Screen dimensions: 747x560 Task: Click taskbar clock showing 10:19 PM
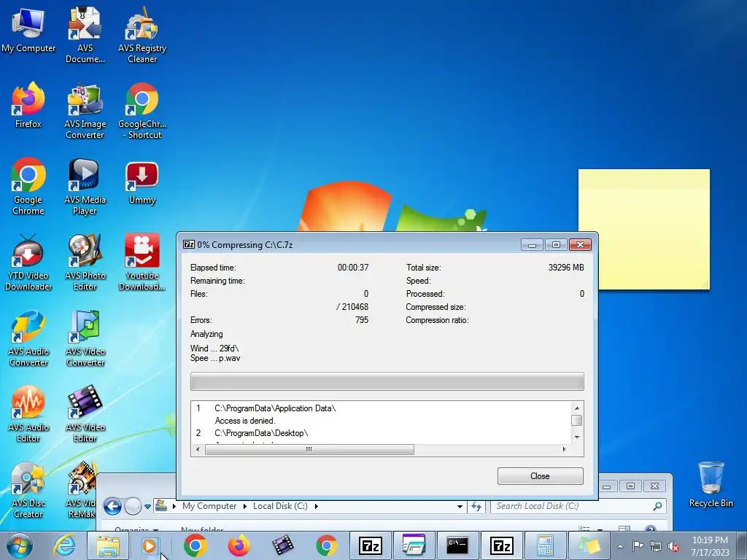[x=710, y=546]
